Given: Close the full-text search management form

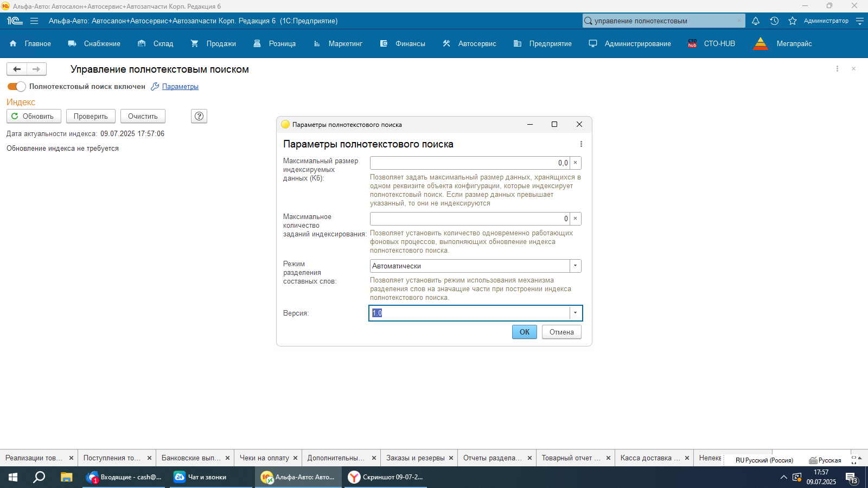Looking at the screenshot, I should pyautogui.click(x=853, y=69).
